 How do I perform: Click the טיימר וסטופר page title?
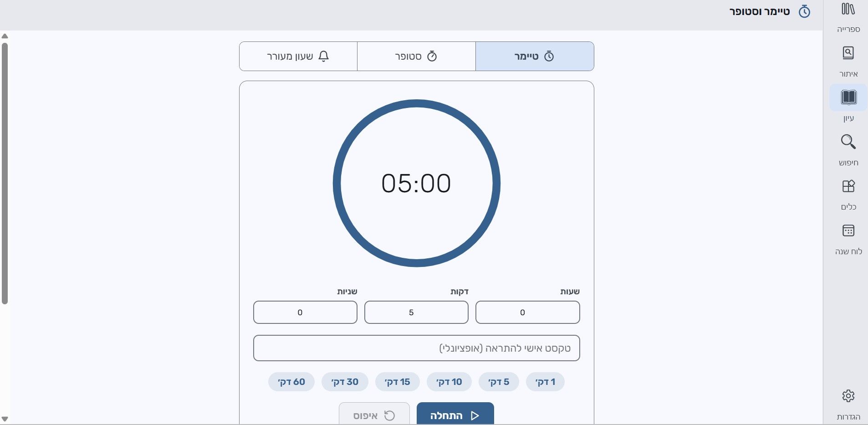coord(760,11)
